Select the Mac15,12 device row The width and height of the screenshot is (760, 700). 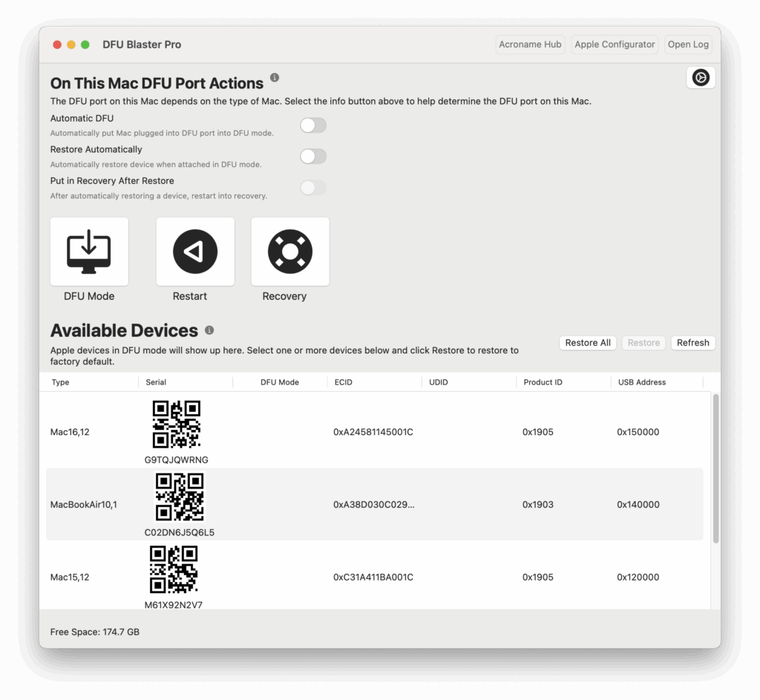[x=375, y=576]
